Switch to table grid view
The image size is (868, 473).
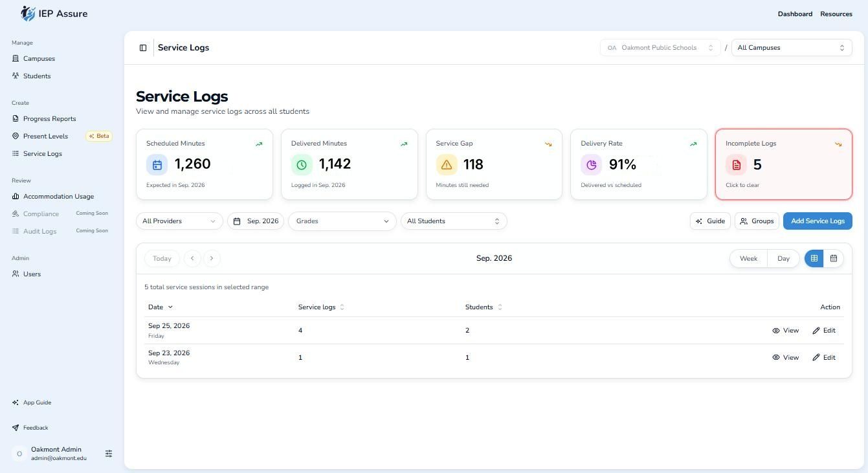pos(814,258)
